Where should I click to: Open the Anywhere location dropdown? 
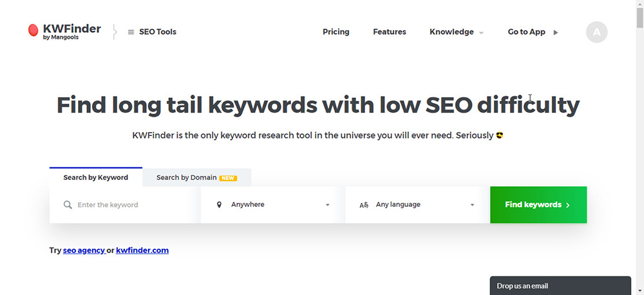pos(273,205)
